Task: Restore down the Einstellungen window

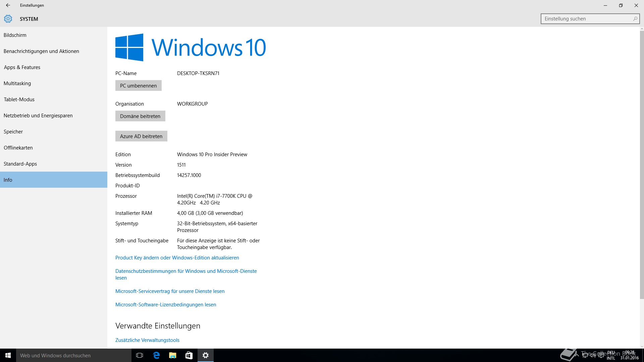Action: pyautogui.click(x=621, y=5)
